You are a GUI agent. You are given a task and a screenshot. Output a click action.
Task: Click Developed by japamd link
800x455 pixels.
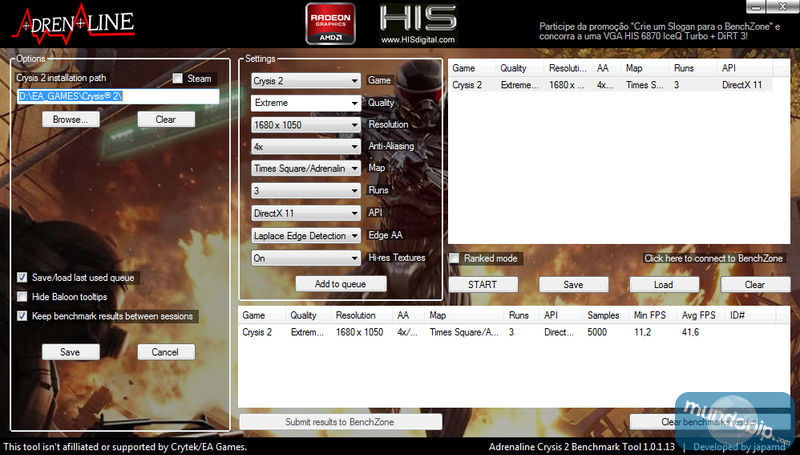(x=739, y=447)
